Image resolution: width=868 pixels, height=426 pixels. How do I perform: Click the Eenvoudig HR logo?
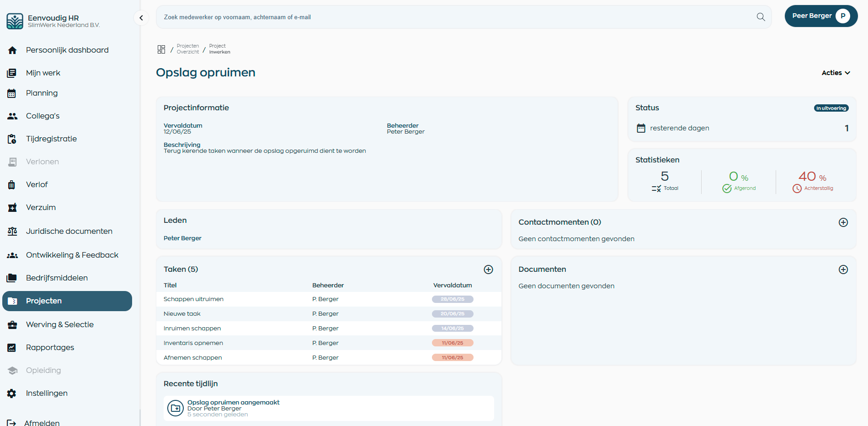[x=15, y=21]
